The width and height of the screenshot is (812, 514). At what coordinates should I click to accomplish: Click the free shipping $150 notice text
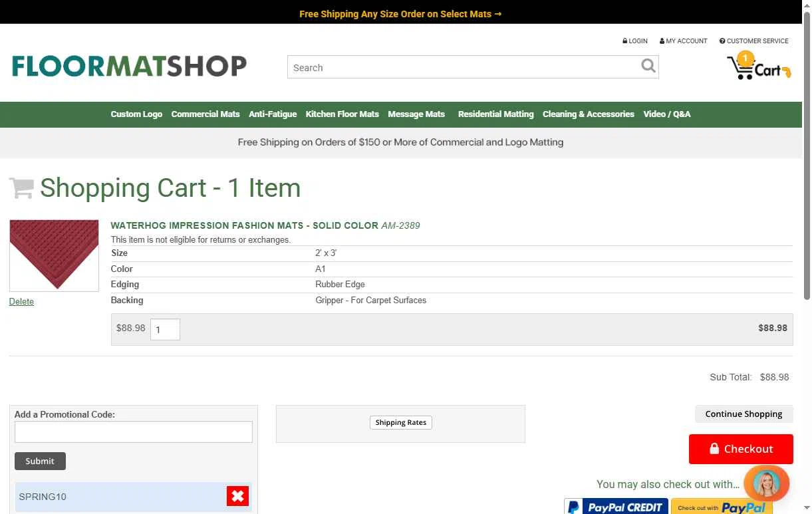[x=400, y=142]
